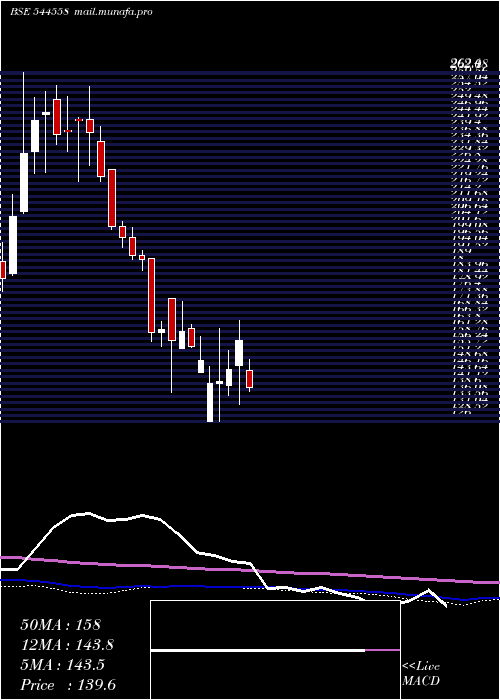Click the 'BSE 544558 mail.munafa.pro' header text
500x700 pixels.
pos(81,12)
